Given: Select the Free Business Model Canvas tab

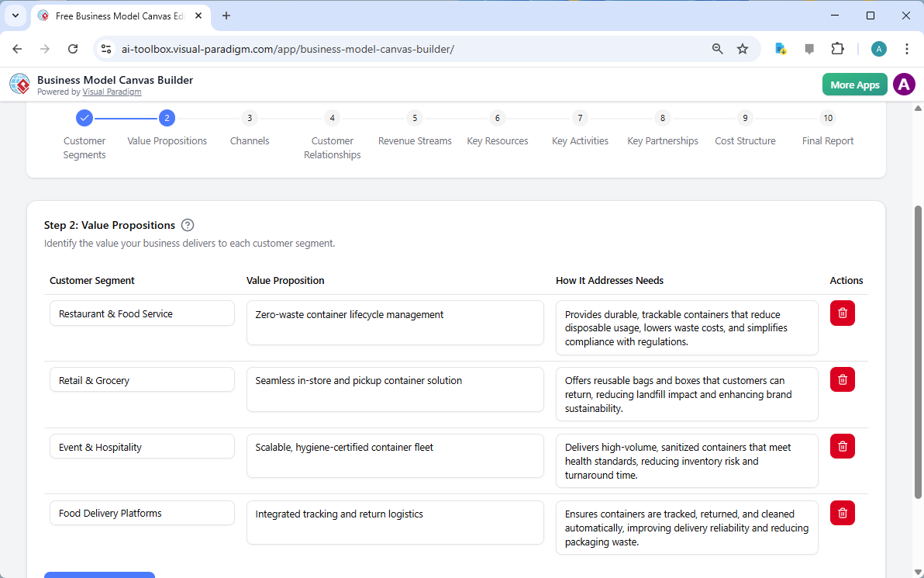Looking at the screenshot, I should point(116,16).
